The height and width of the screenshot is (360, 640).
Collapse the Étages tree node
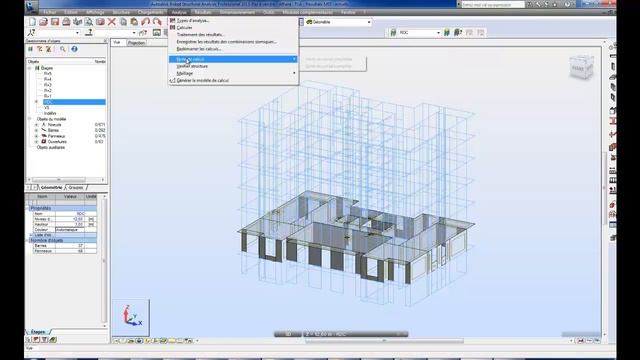click(x=30, y=68)
